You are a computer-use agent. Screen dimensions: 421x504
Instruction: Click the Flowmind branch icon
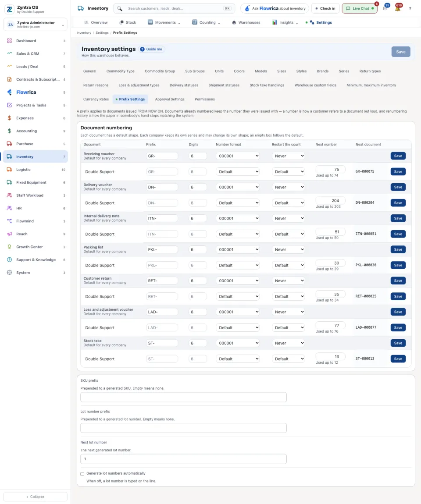tap(9, 221)
